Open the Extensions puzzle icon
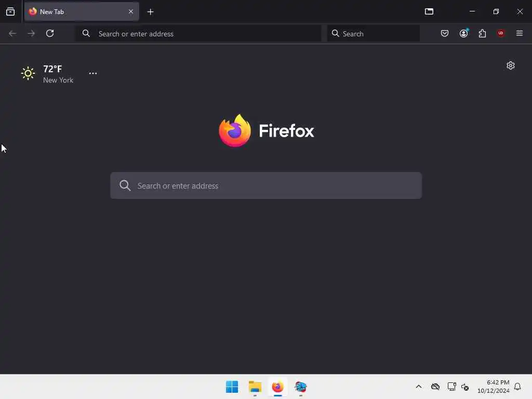The image size is (532, 399). pos(482,33)
